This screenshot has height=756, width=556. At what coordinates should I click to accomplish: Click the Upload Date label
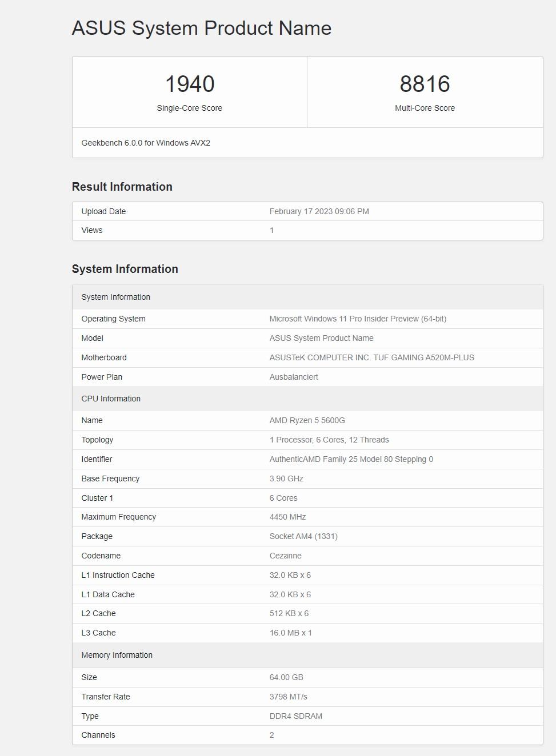coord(103,211)
